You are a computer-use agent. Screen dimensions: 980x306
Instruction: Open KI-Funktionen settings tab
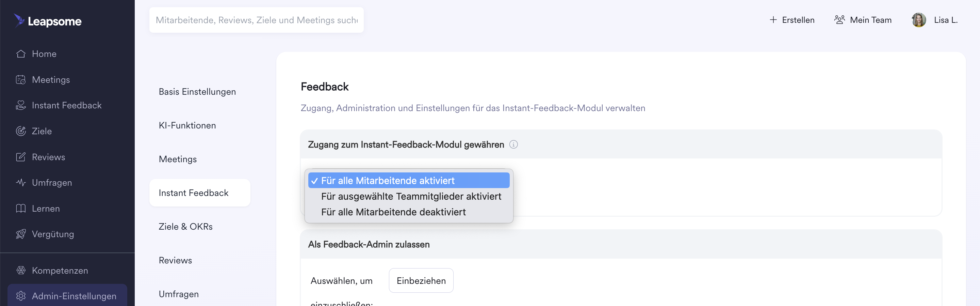point(187,125)
